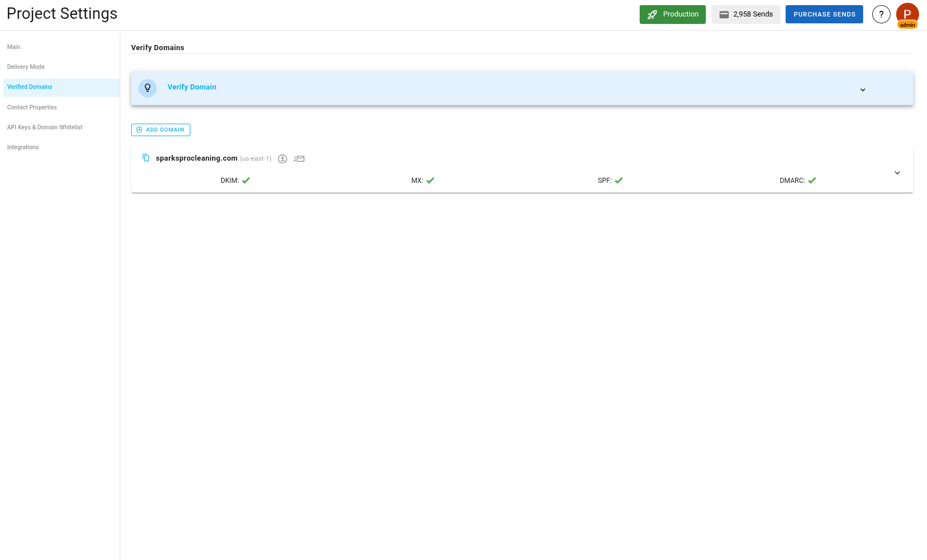Screen dimensions: 927x560
Task: Download DNS records for sparksprocleaning.com
Action: (x=282, y=158)
